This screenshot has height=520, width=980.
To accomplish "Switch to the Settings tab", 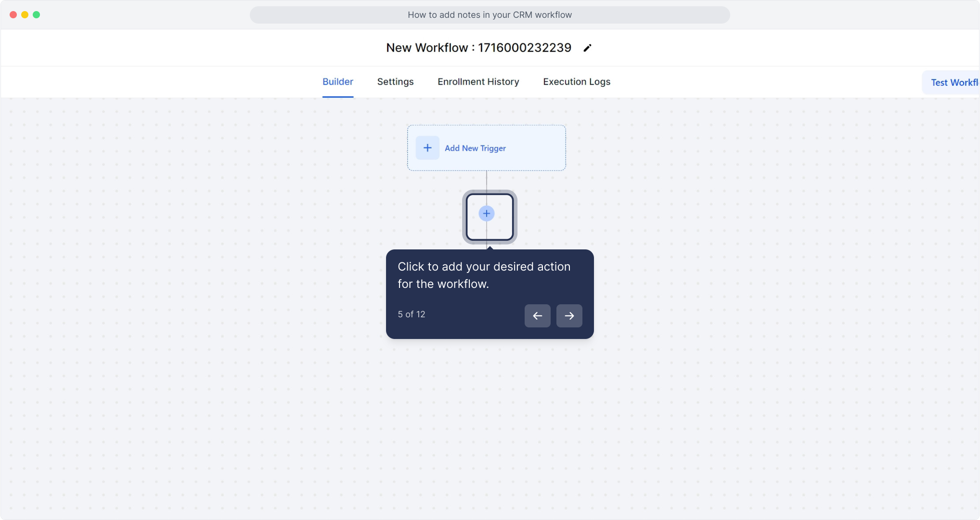I will pyautogui.click(x=396, y=82).
